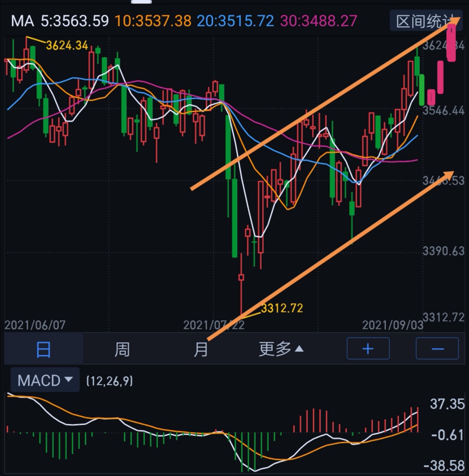
Task: Click the 3546.44 price axis label
Action: pos(443,110)
